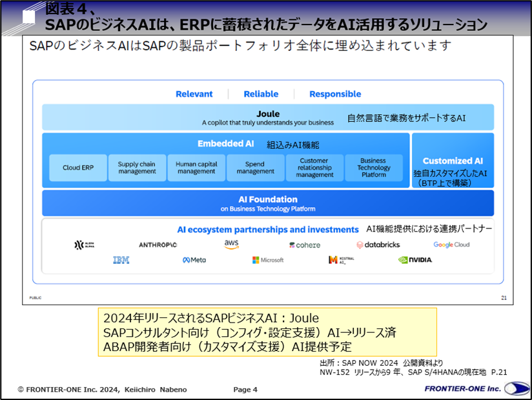Select the Spend management module box
The image size is (532, 400).
254,167
